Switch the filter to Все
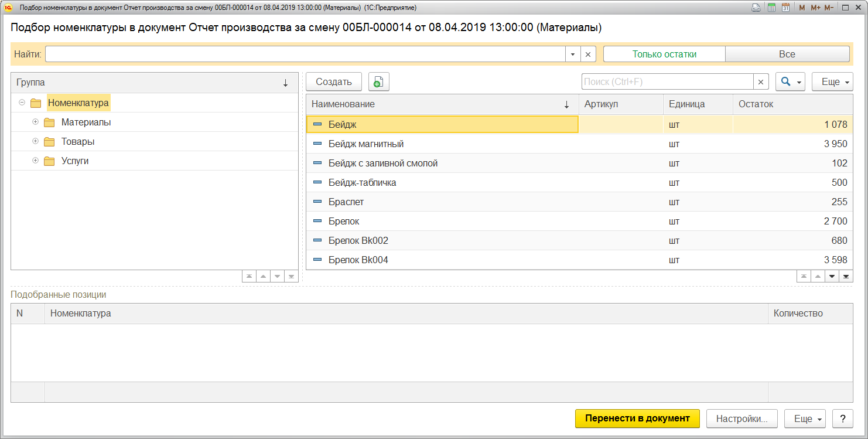 pos(787,54)
